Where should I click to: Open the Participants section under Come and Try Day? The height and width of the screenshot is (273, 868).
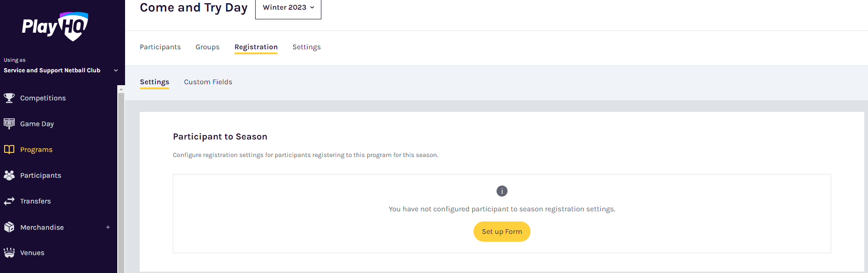pyautogui.click(x=160, y=46)
